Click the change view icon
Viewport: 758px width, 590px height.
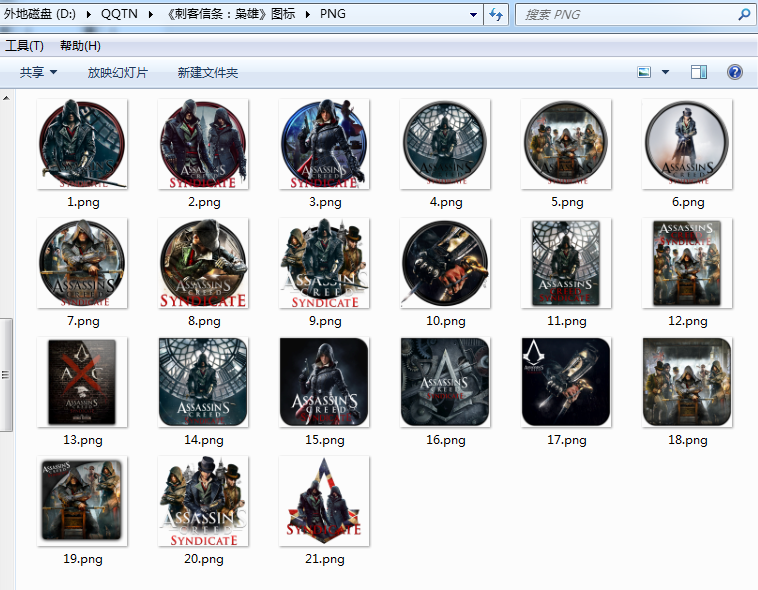(644, 72)
